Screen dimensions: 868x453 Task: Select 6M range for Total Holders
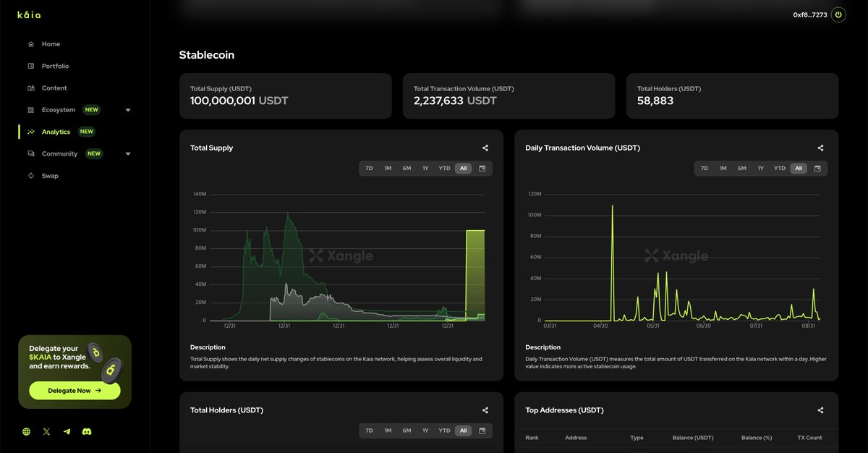(x=407, y=431)
